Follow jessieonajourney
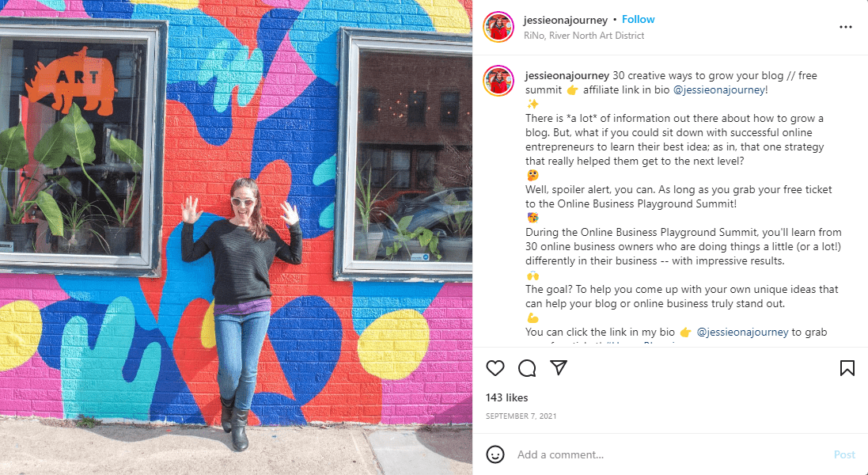 (638, 19)
